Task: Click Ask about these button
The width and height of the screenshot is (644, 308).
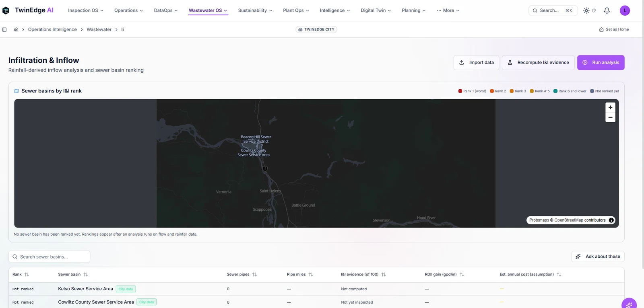Action: tap(598, 257)
